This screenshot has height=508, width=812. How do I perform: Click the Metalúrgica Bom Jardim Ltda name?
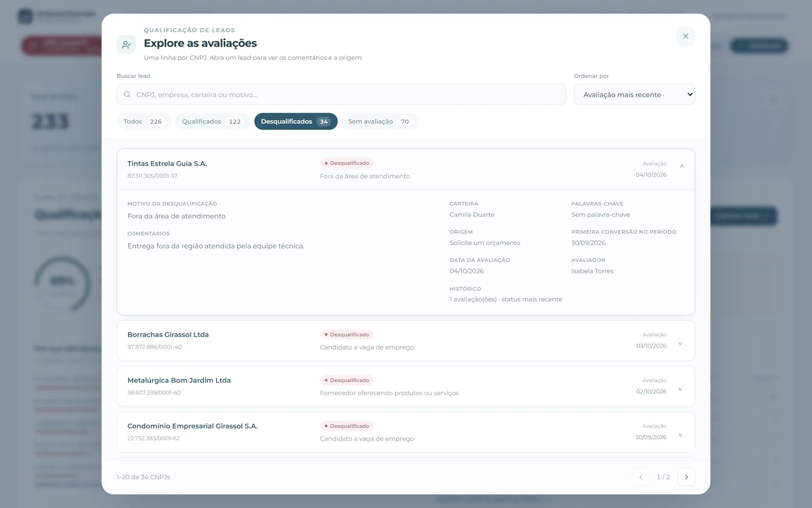click(x=179, y=380)
